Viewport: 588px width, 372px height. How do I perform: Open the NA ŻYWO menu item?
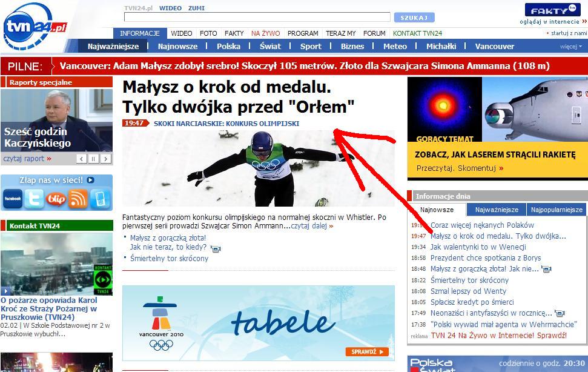[x=265, y=33]
